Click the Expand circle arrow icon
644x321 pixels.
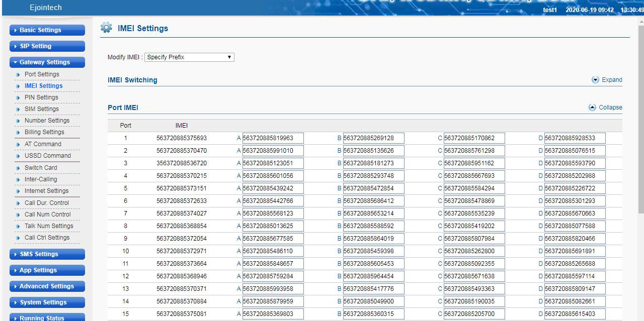(x=595, y=80)
